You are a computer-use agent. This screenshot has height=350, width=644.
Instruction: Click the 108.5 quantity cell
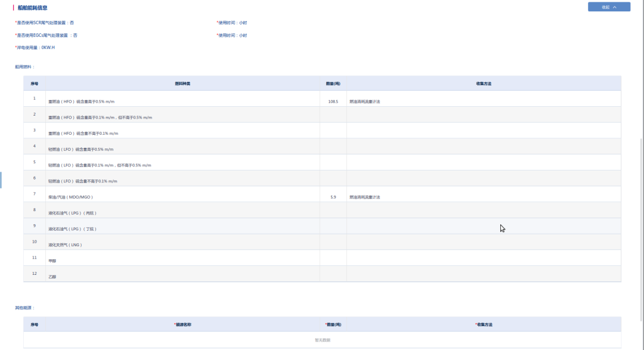333,101
